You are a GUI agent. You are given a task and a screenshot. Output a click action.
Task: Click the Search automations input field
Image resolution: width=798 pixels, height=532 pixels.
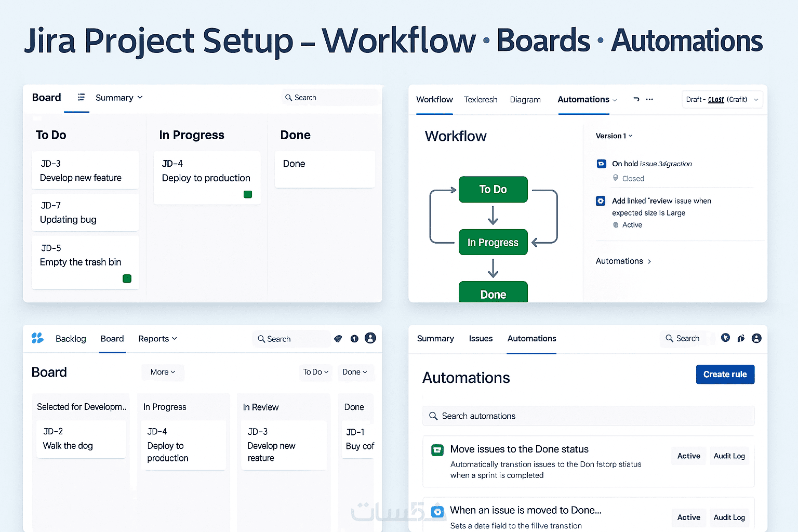(588, 416)
